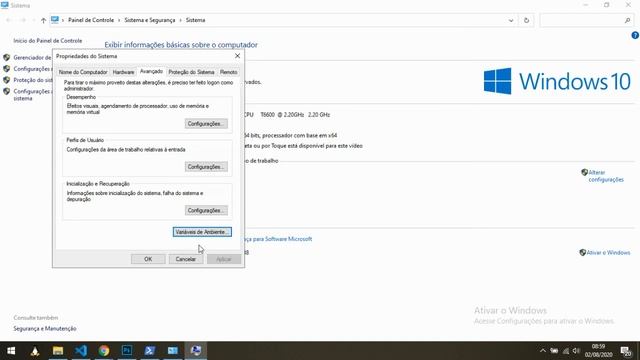Click the Alterar configurações link

pos(606,176)
